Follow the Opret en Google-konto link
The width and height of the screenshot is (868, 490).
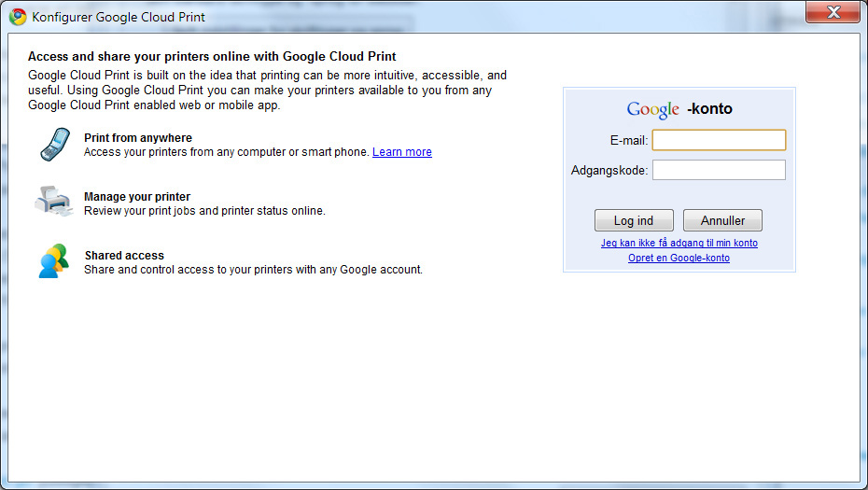click(679, 258)
